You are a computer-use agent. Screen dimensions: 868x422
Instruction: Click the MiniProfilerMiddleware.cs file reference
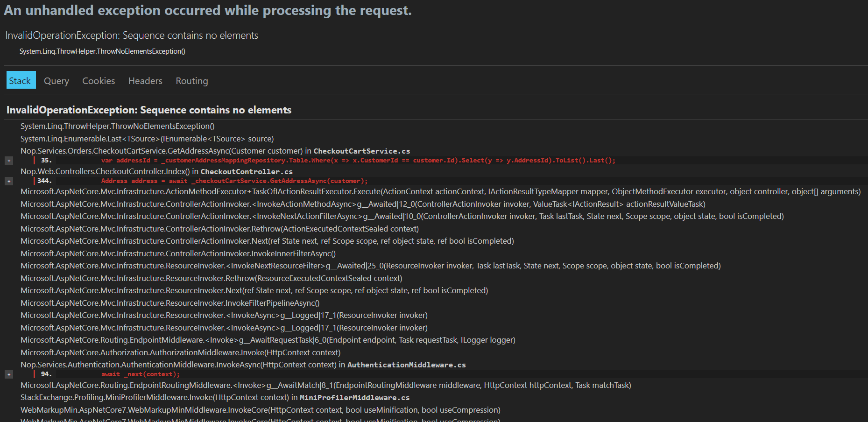pyautogui.click(x=354, y=397)
